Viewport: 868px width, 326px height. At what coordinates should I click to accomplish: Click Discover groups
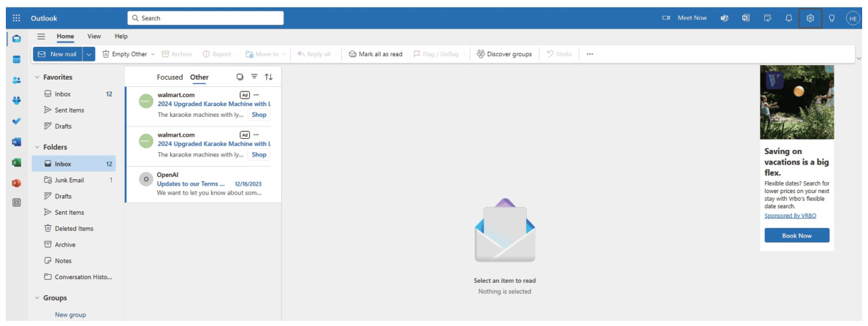pyautogui.click(x=504, y=54)
